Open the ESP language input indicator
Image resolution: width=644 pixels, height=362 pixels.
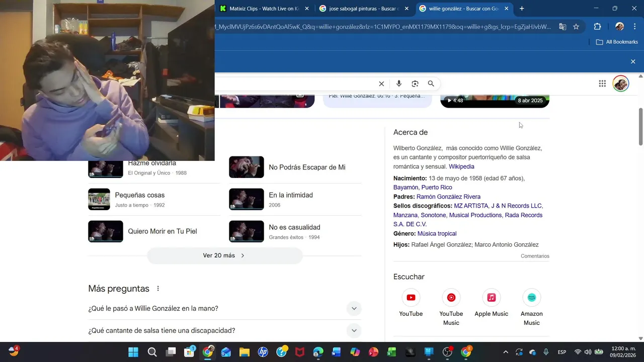562,352
